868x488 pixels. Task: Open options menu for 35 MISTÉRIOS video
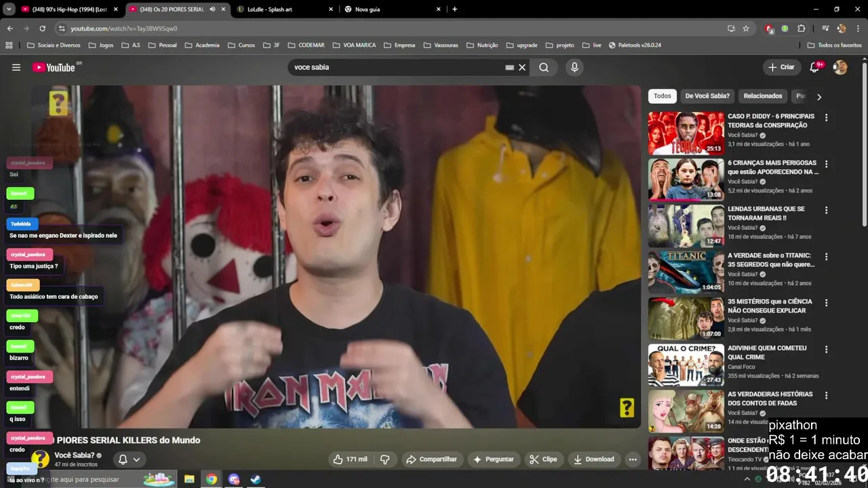pyautogui.click(x=826, y=303)
